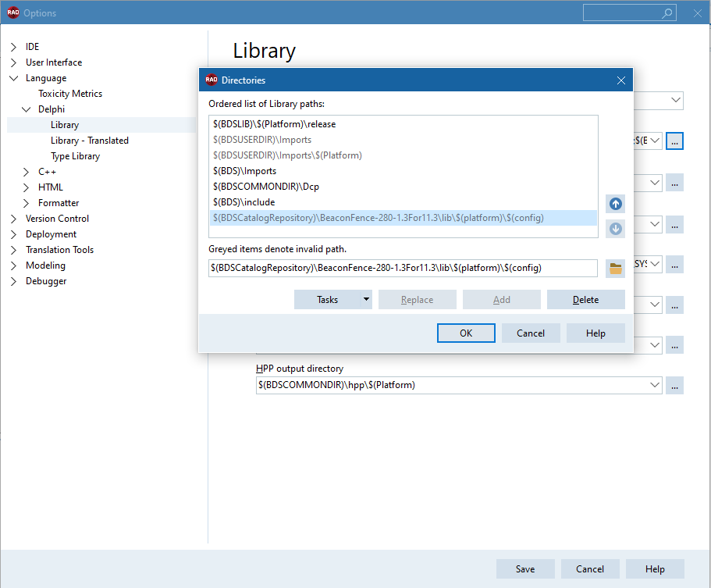Viewport: 711px width, 588px height.
Task: Browse for folder using folder icon
Action: tap(615, 268)
